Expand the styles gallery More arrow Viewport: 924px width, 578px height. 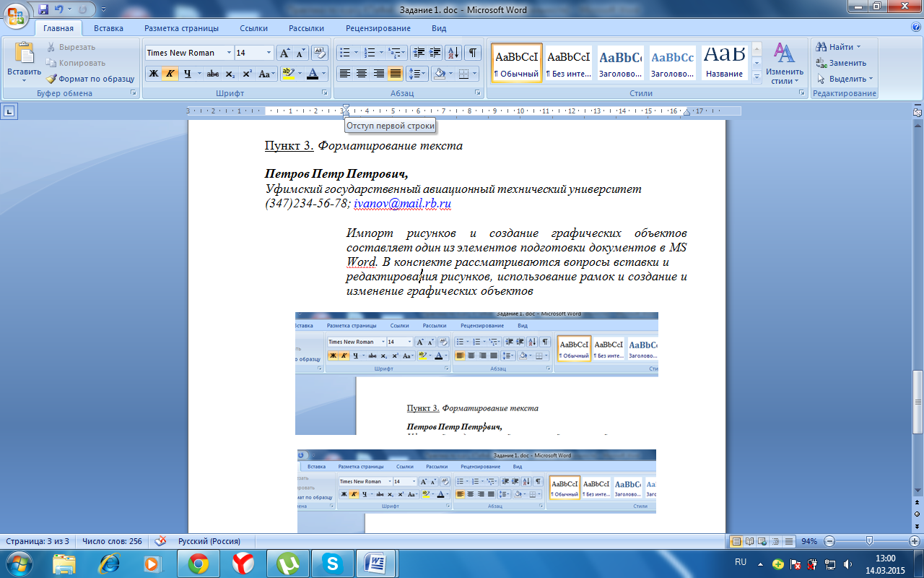pyautogui.click(x=757, y=77)
